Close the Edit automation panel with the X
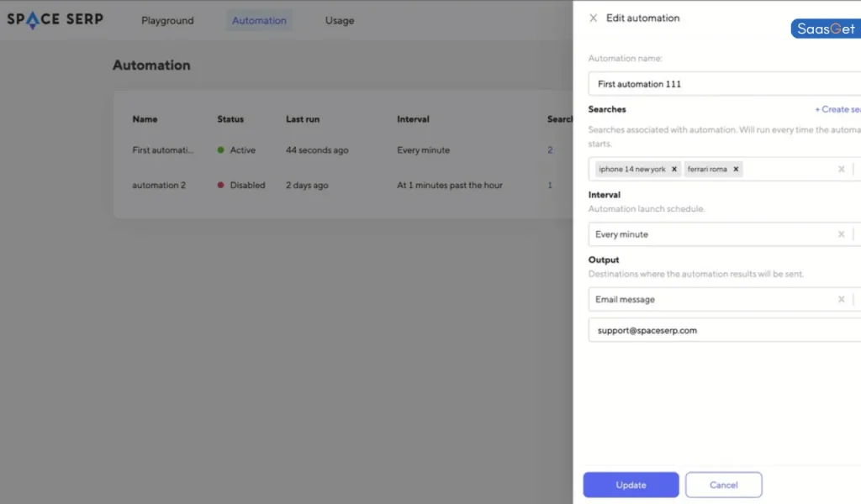 pyautogui.click(x=593, y=18)
